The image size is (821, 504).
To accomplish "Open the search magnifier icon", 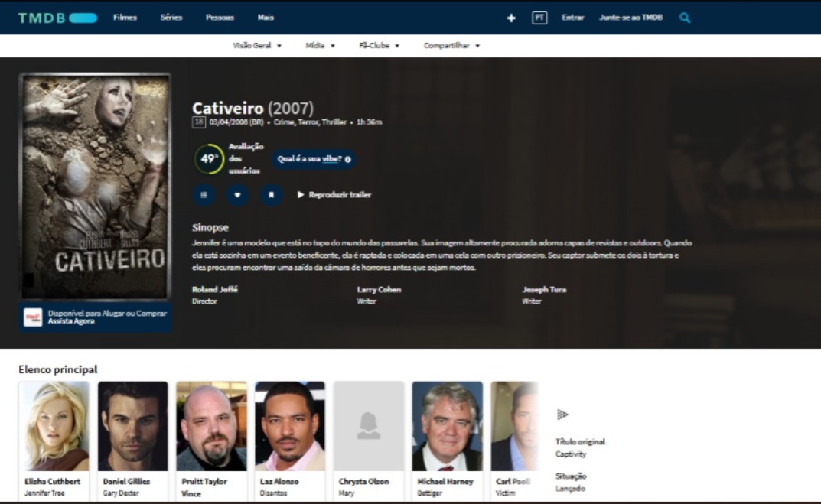I will click(685, 18).
